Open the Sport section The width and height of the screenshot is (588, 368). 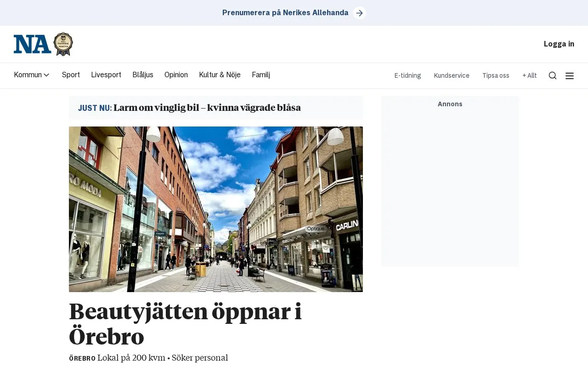tap(71, 75)
